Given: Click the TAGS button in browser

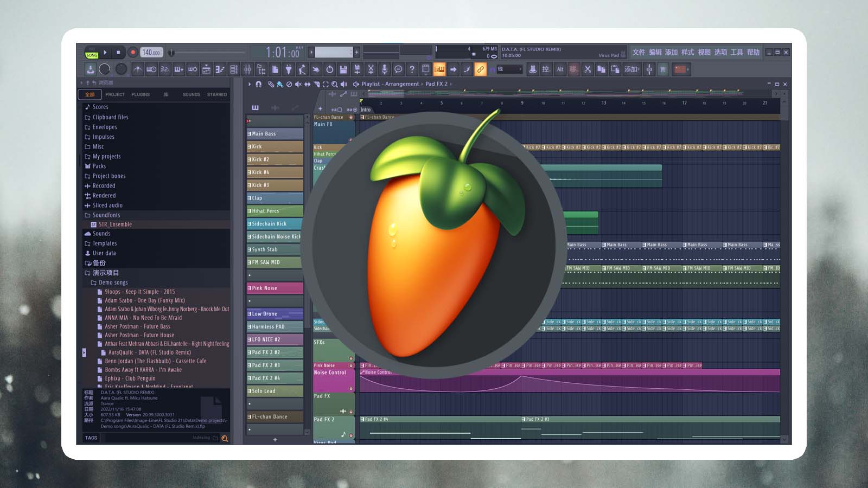Looking at the screenshot, I should click(x=91, y=438).
